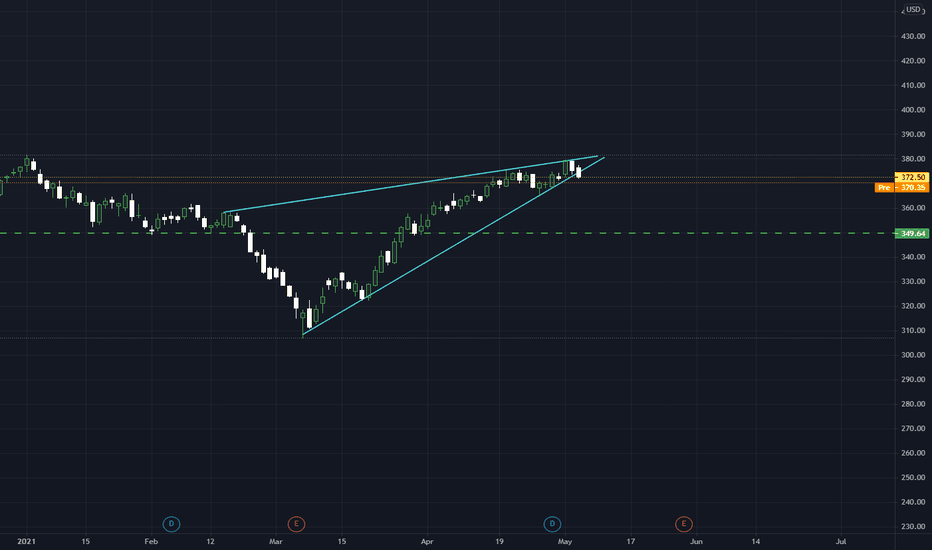Image resolution: width=932 pixels, height=550 pixels.
Task: Click the 340.00 price axis label
Action: coord(913,257)
